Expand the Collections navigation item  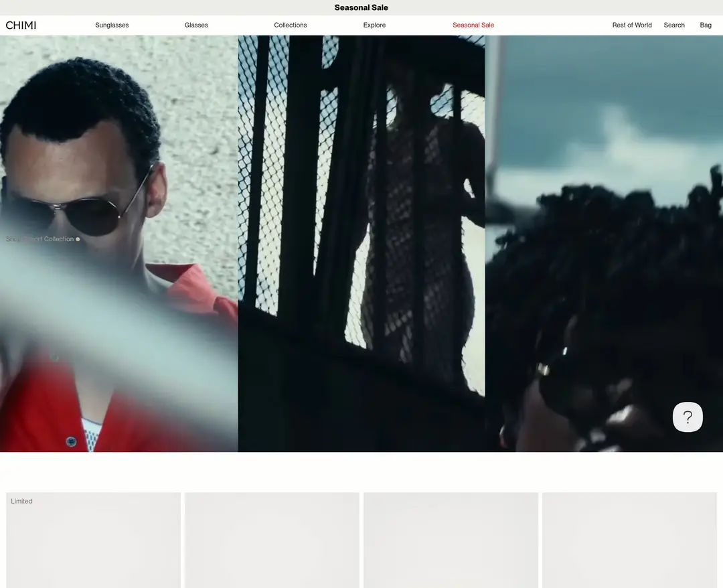tap(291, 25)
